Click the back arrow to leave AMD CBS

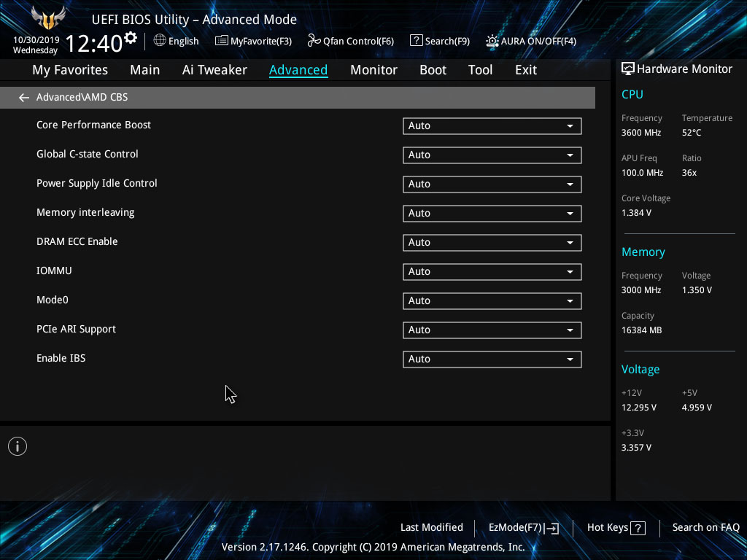[x=24, y=98]
